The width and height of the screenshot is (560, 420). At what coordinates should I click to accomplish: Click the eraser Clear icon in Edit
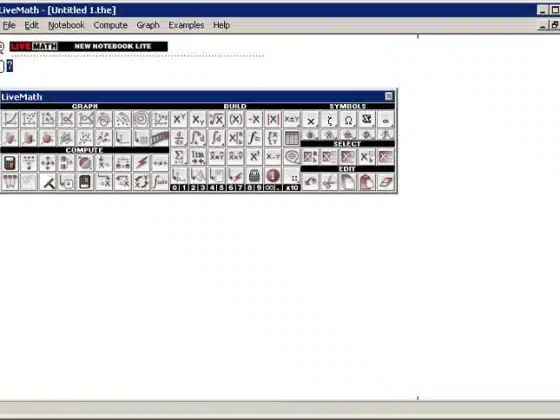pos(386,182)
